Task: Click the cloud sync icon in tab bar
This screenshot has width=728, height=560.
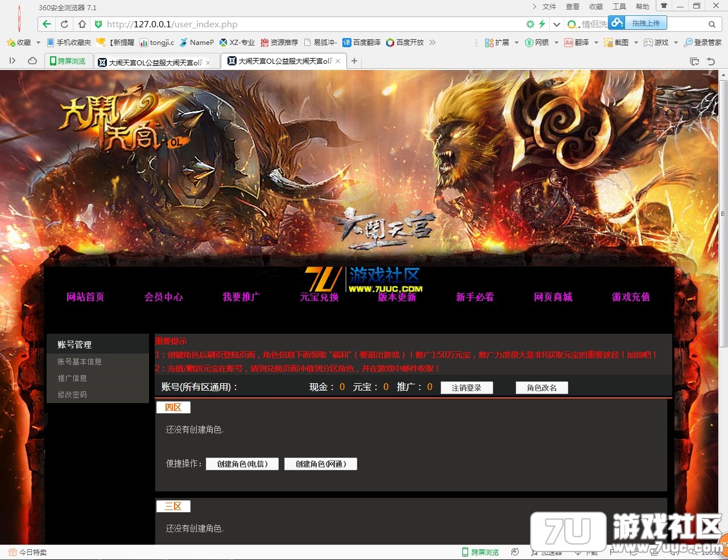Action: tap(32, 61)
